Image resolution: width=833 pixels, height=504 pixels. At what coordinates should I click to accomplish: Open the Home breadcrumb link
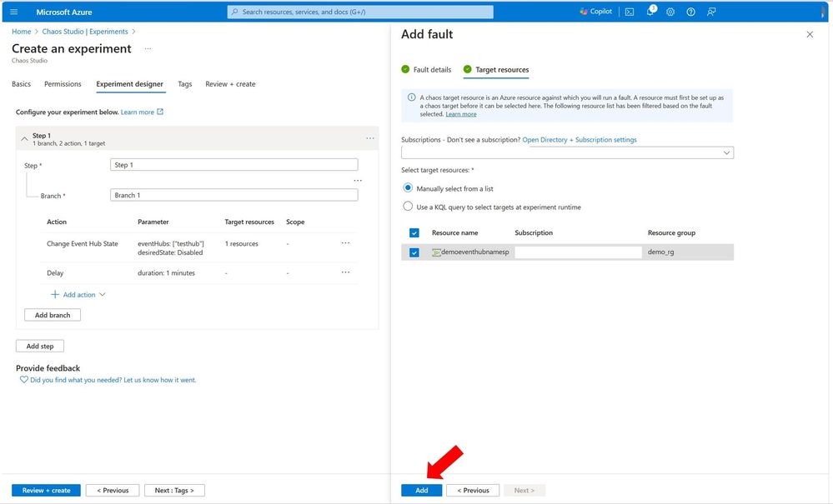[21, 32]
